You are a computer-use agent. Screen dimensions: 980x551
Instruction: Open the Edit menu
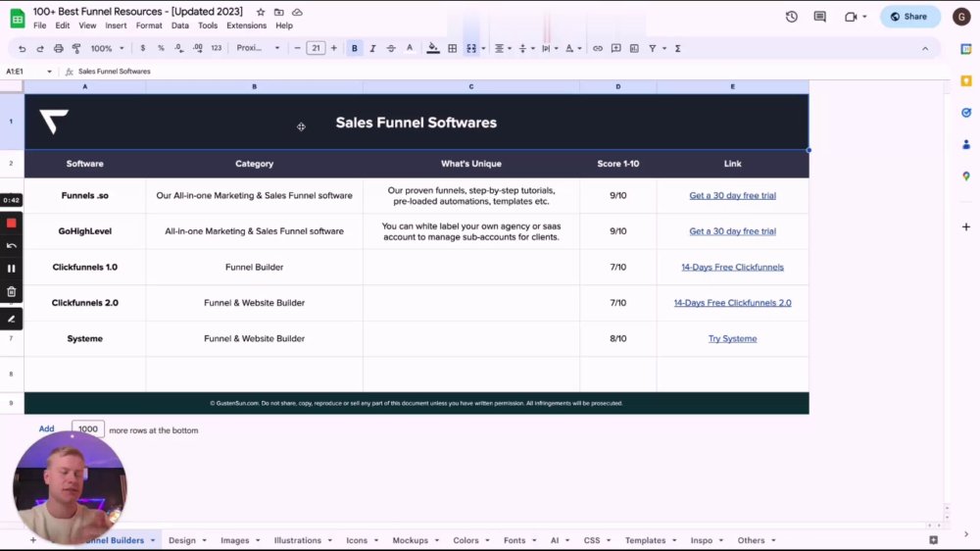[x=63, y=25]
